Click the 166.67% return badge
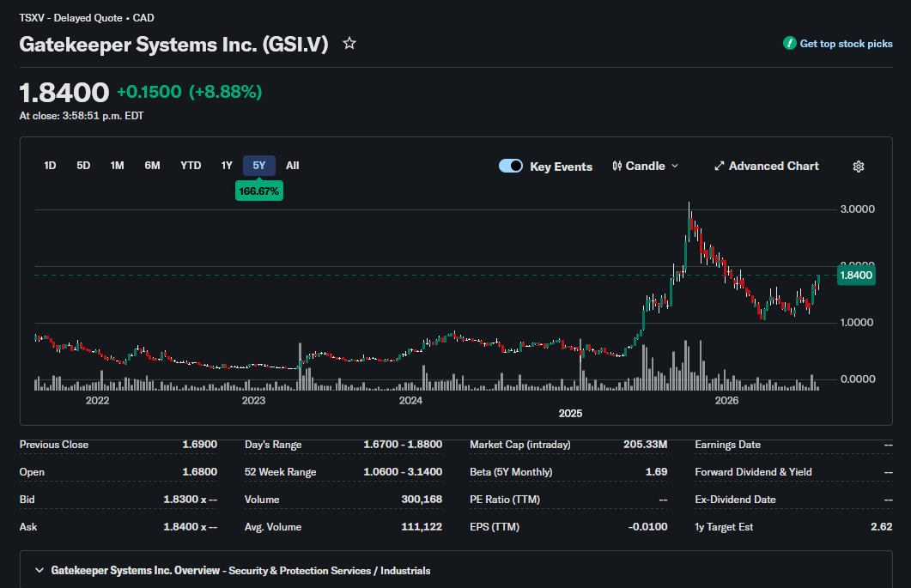This screenshot has height=588, width=911. (259, 191)
